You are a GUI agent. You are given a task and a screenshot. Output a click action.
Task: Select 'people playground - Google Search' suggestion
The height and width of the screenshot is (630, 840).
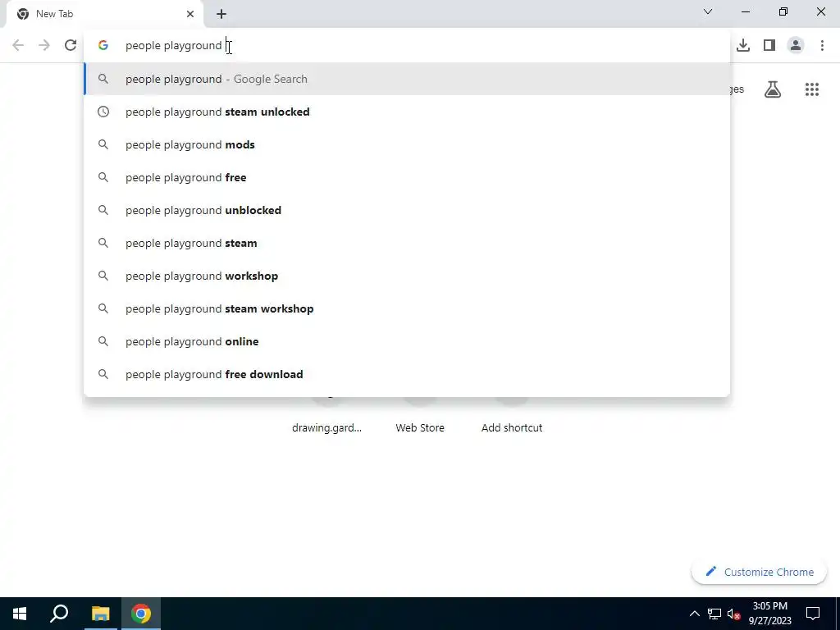point(407,79)
